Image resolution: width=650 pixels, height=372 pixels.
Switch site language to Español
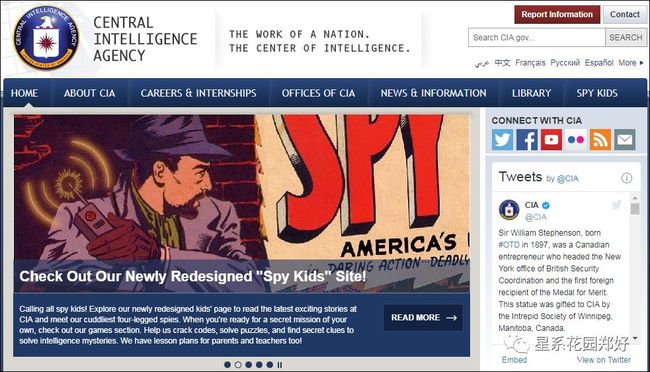tap(599, 63)
